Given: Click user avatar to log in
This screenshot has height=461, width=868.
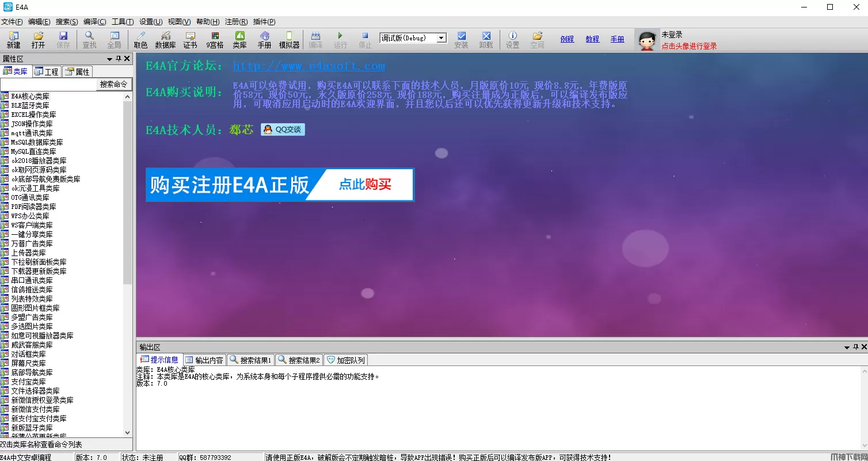Looking at the screenshot, I should [x=648, y=40].
